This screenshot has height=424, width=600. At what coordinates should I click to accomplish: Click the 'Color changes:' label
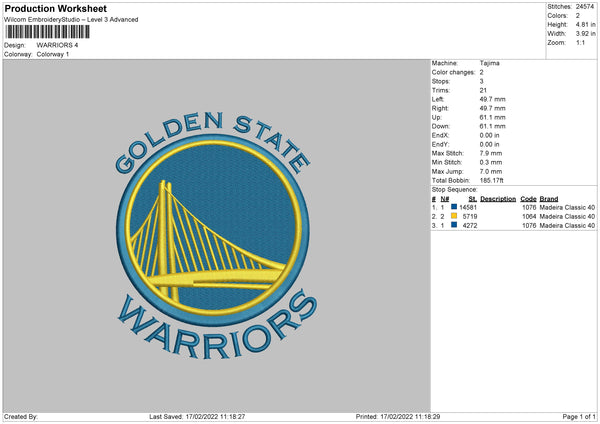(x=453, y=72)
